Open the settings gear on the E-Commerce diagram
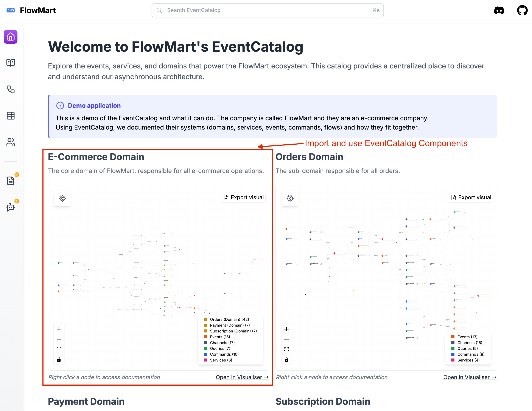Image resolution: width=532 pixels, height=411 pixels. 62,198
